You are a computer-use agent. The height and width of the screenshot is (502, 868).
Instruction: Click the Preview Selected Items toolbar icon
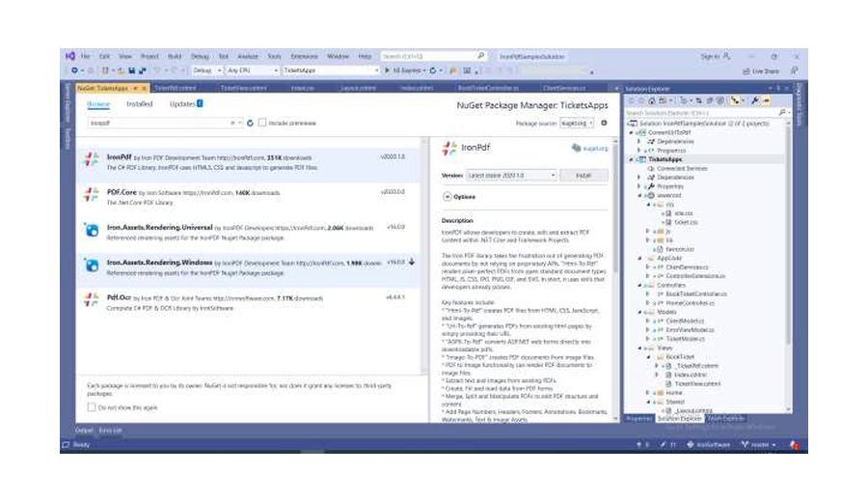[x=766, y=100]
